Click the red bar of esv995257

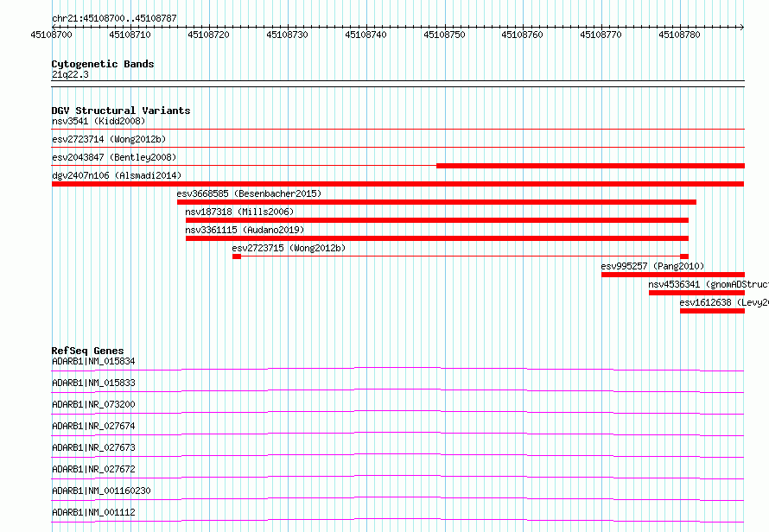coord(673,275)
